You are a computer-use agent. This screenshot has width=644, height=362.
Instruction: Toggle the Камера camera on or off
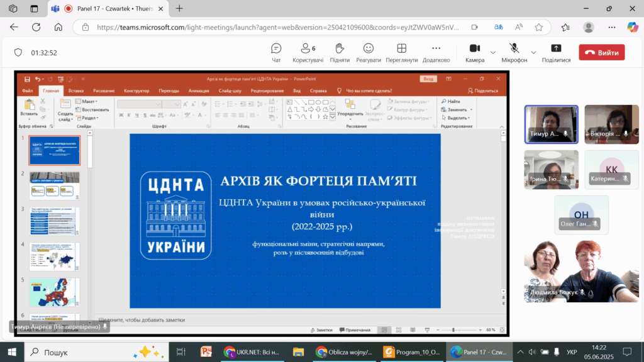click(x=475, y=53)
